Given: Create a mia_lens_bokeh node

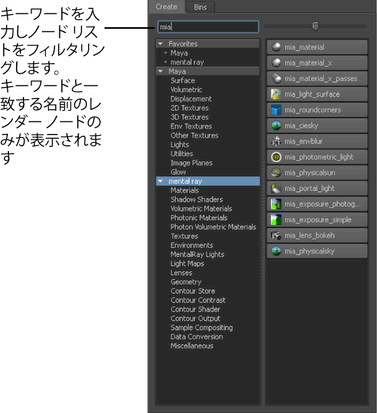Looking at the screenshot, I should pyautogui.click(x=317, y=235).
